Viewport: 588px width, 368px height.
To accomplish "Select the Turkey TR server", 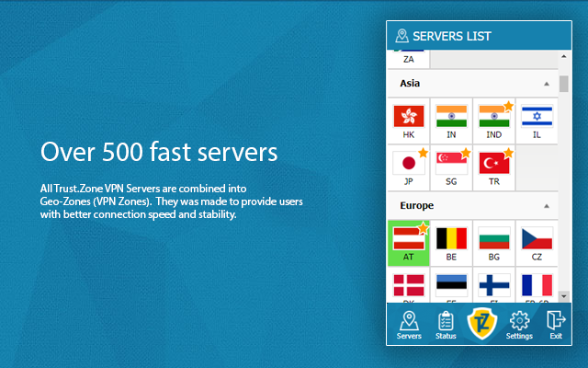I will (x=494, y=168).
